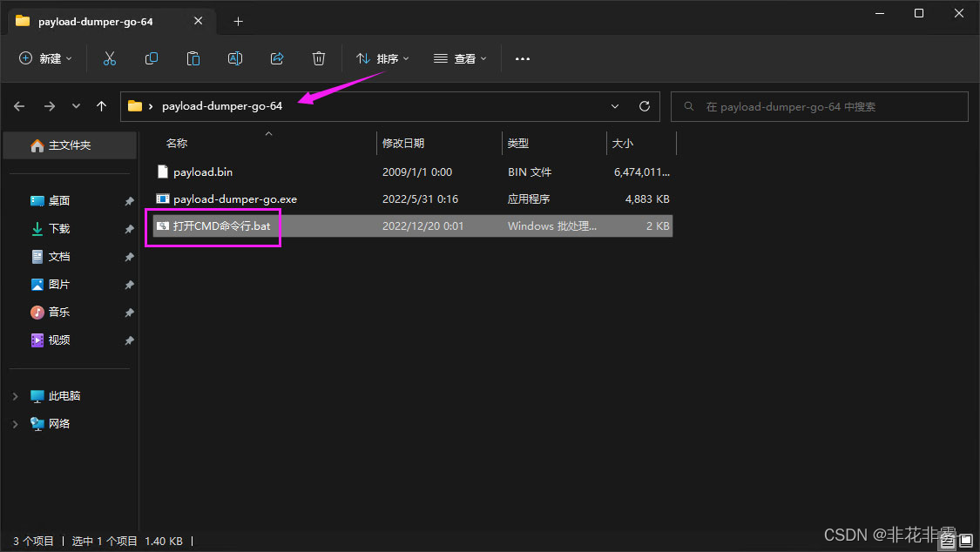Click payload-dumper-go-64 in address bar

click(222, 106)
